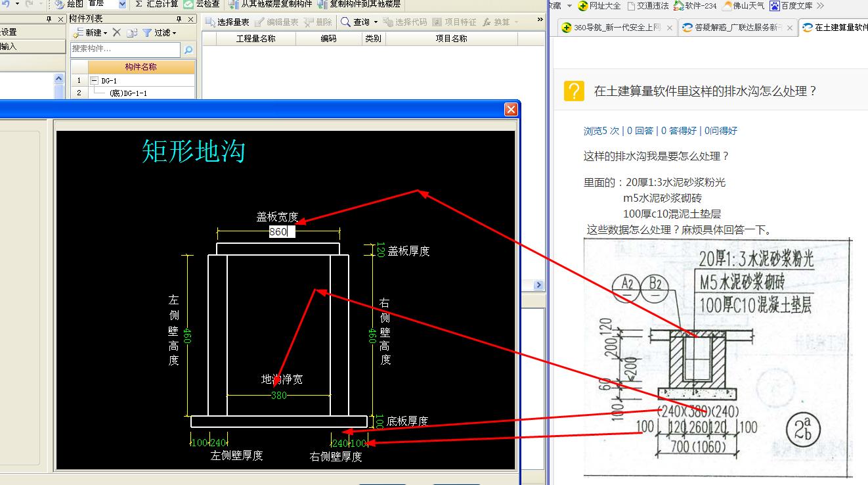Click the 0问得好 link

pyautogui.click(x=721, y=131)
